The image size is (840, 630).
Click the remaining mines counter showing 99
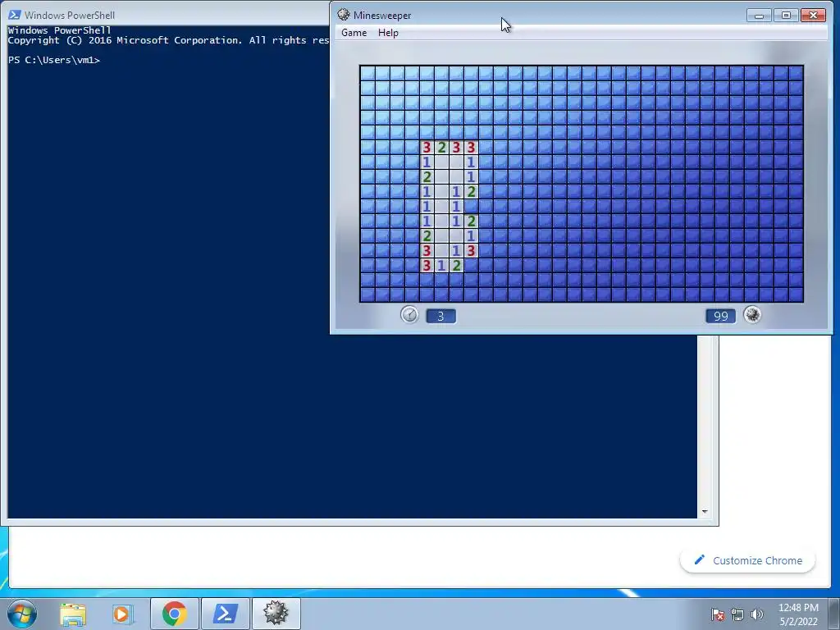[720, 316]
